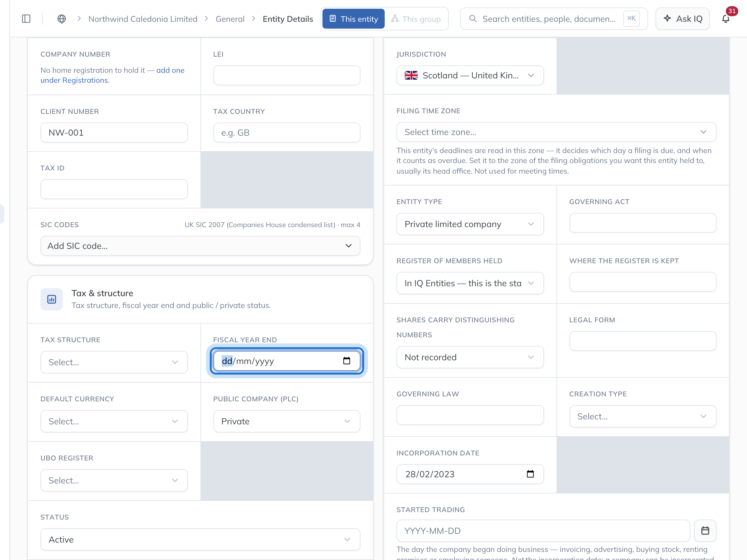Open calendar picker in Incorporation Date

(530, 474)
